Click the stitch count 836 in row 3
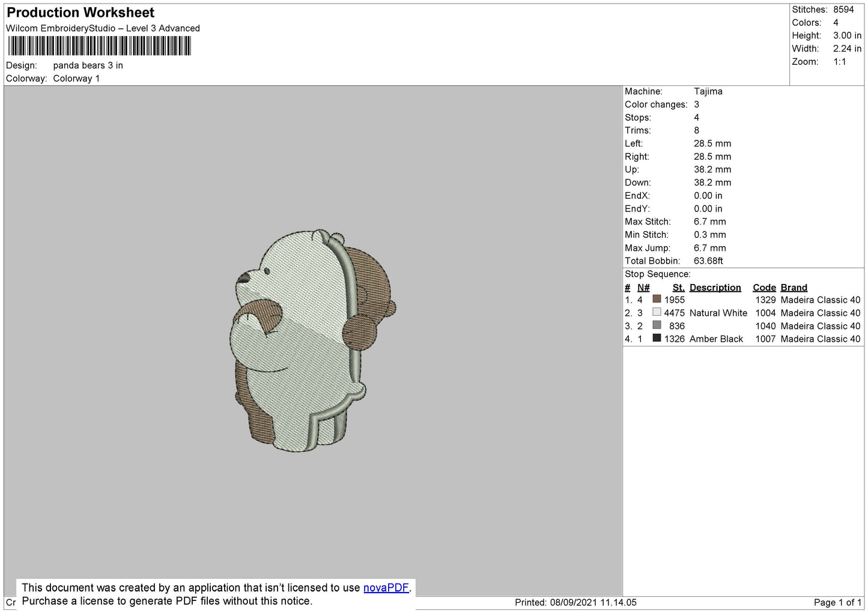This screenshot has width=868, height=613. pos(676,326)
